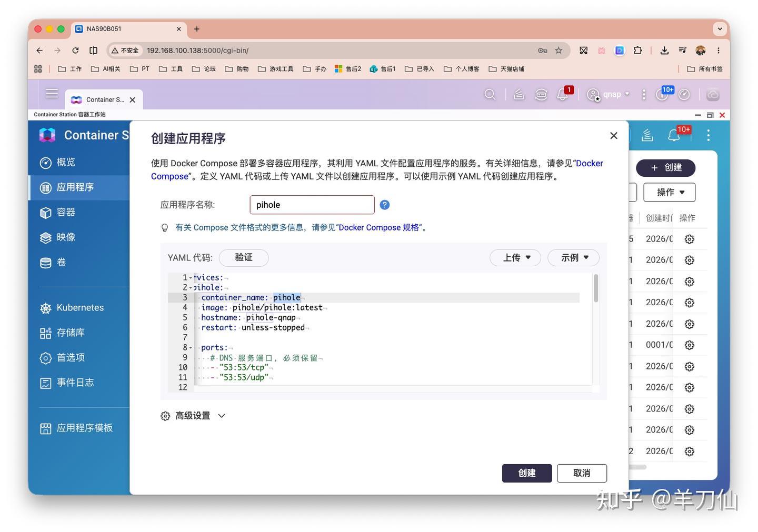Viewport: 758px width, 532px height.
Task: Open the QNAP main hamburger menu
Action: tap(52, 94)
